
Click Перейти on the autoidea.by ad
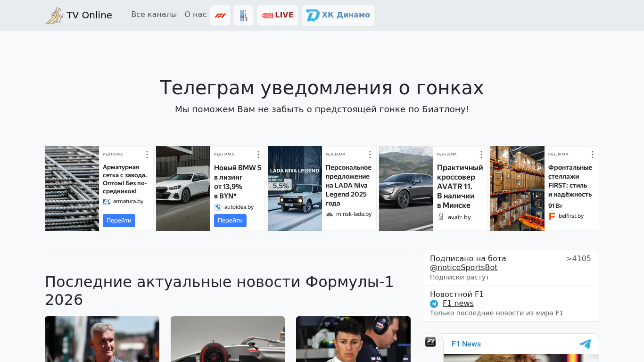tap(230, 221)
